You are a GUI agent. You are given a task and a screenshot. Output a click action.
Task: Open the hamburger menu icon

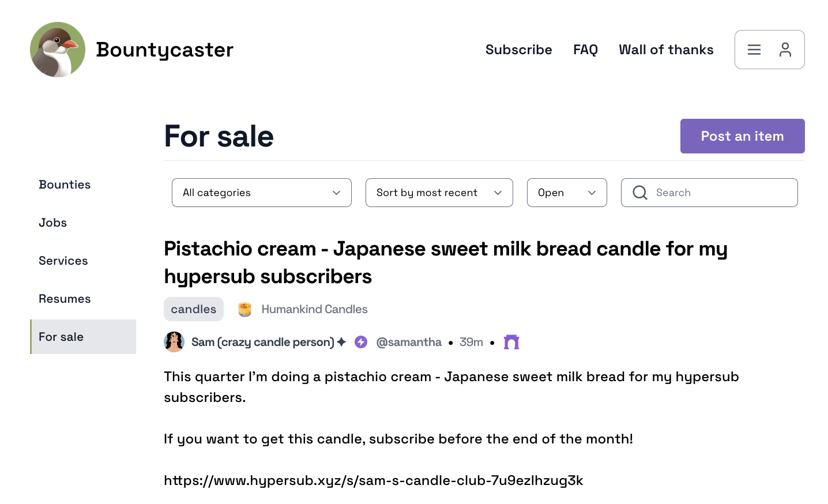(x=754, y=50)
